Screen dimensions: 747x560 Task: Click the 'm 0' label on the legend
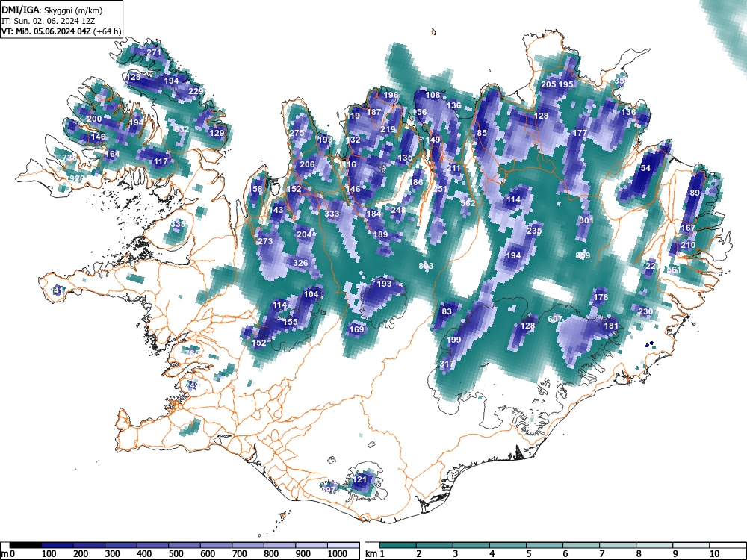(8, 554)
